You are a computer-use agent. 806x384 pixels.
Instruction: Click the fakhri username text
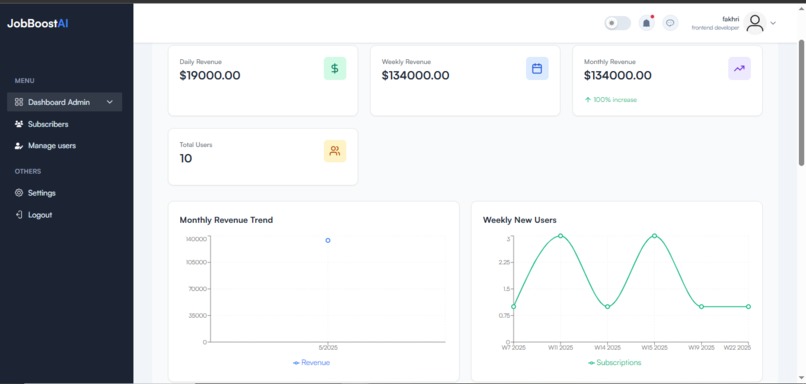click(731, 19)
